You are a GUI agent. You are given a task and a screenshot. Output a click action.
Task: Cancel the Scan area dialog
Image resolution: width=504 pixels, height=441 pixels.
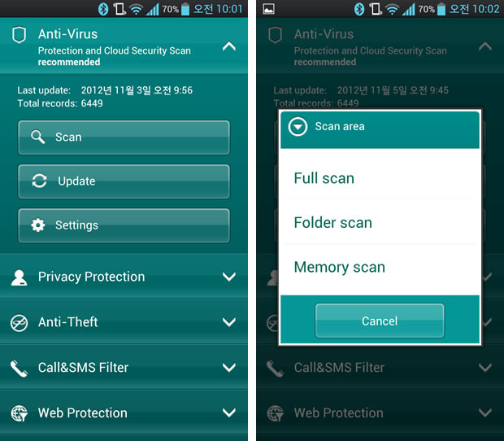[380, 321]
